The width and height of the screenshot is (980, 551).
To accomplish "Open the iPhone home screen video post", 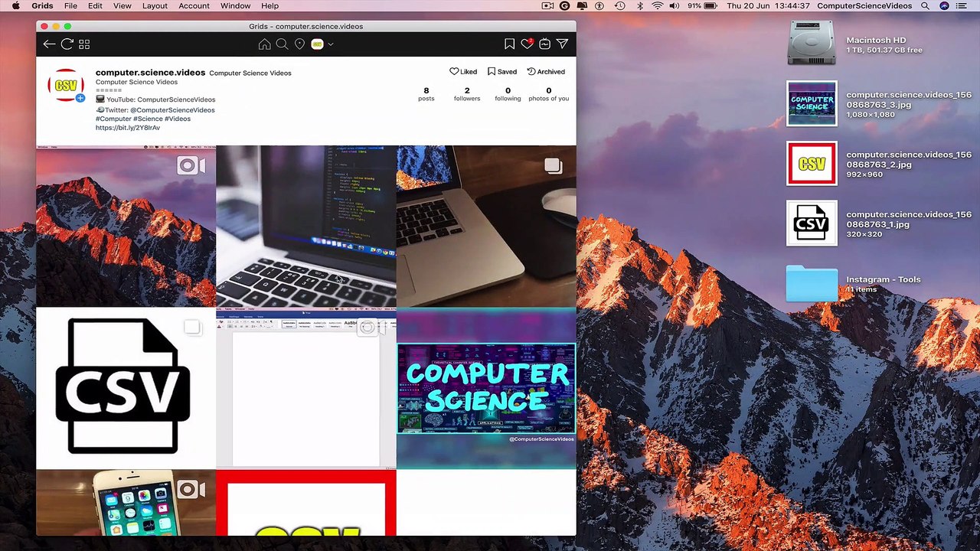I will [x=126, y=503].
